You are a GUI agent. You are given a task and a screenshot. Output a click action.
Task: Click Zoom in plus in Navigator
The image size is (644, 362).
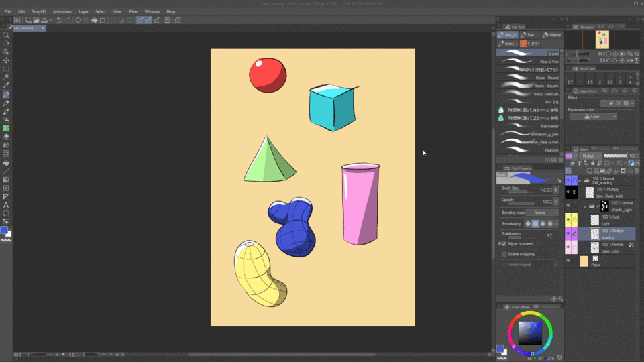pyautogui.click(x=615, y=54)
